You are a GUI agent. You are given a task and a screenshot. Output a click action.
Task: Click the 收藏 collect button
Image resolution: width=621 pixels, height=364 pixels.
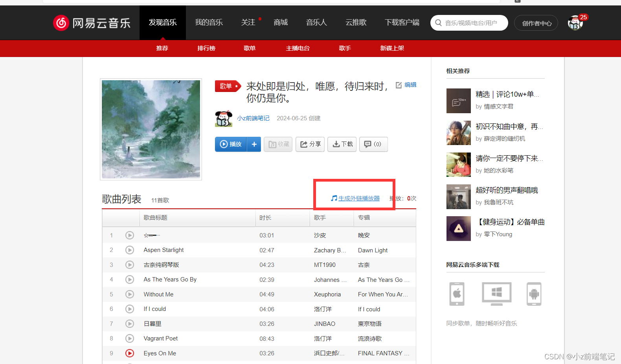pos(278,144)
